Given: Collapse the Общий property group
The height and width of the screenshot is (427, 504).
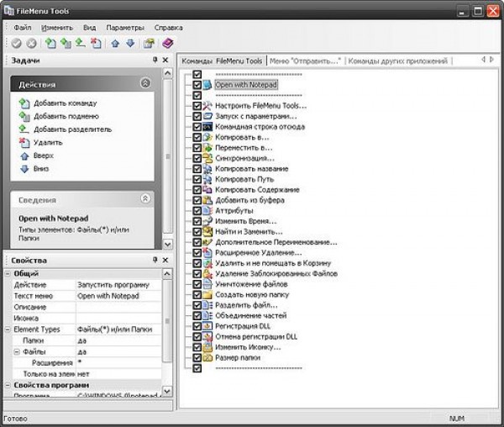Looking at the screenshot, I should (x=9, y=274).
